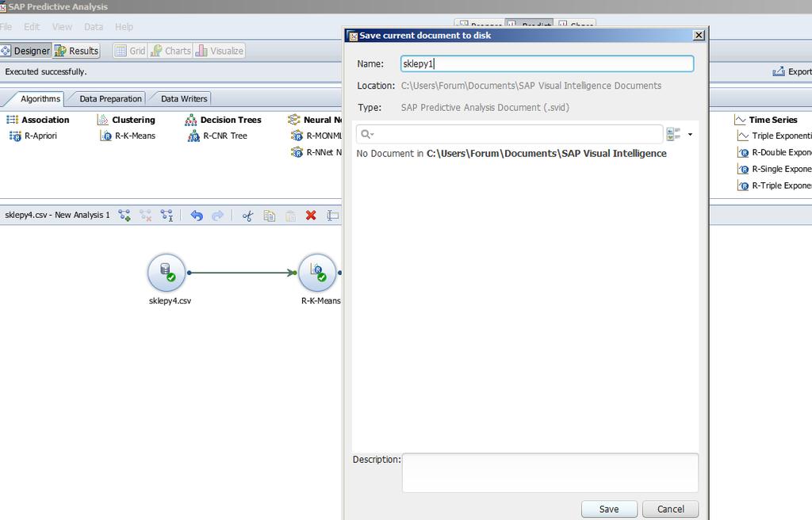Click the Time Series category heading
The image size is (812, 520).
pos(773,120)
